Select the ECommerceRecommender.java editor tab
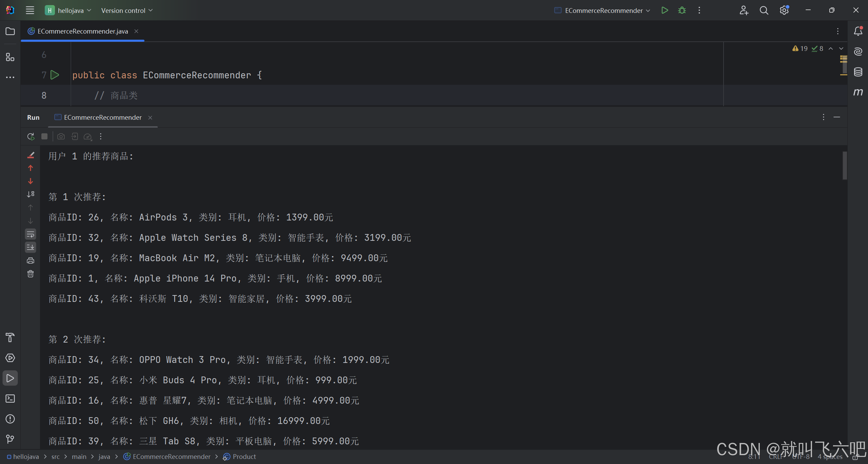Viewport: 868px width, 464px height. point(82,31)
